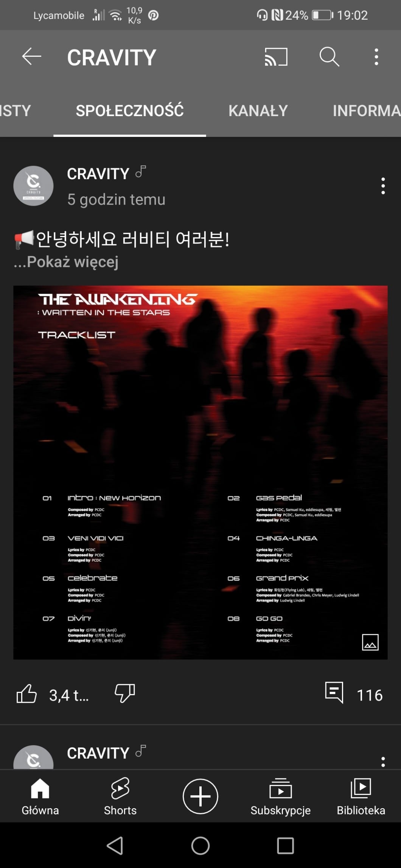Tap the Android home circle button

[x=201, y=845]
